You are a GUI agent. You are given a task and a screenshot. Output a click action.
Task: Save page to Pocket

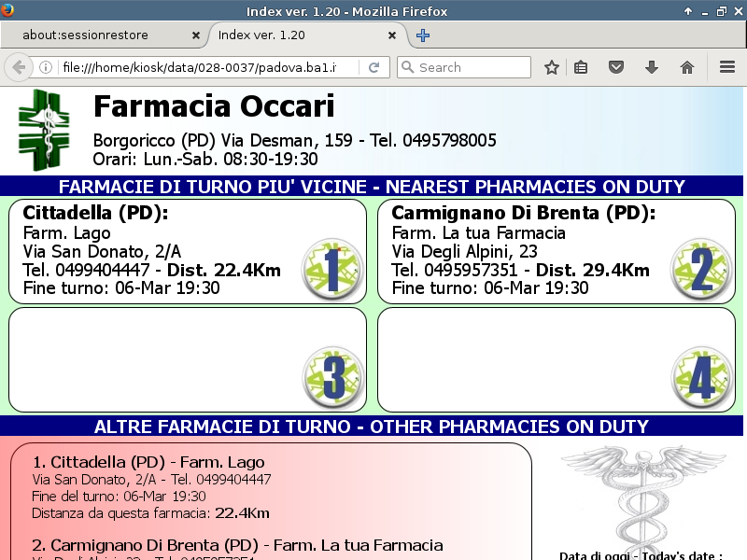click(x=616, y=67)
